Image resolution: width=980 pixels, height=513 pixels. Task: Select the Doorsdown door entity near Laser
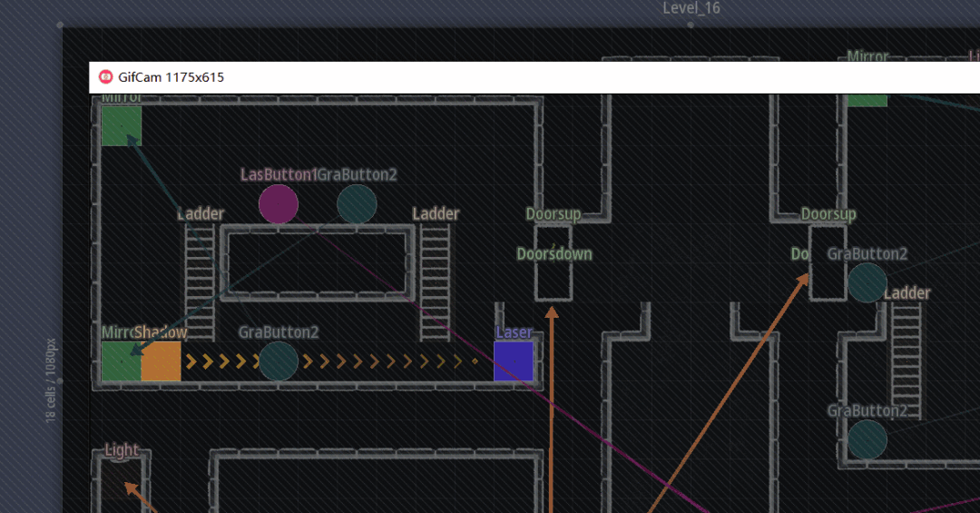click(553, 272)
